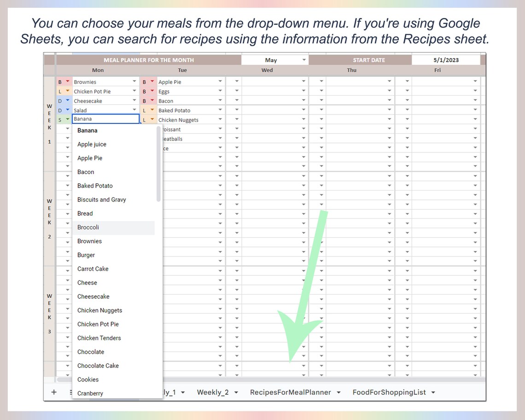The image size is (525, 420).
Task: Select Broccoli from the meal dropdown list
Action: point(88,227)
